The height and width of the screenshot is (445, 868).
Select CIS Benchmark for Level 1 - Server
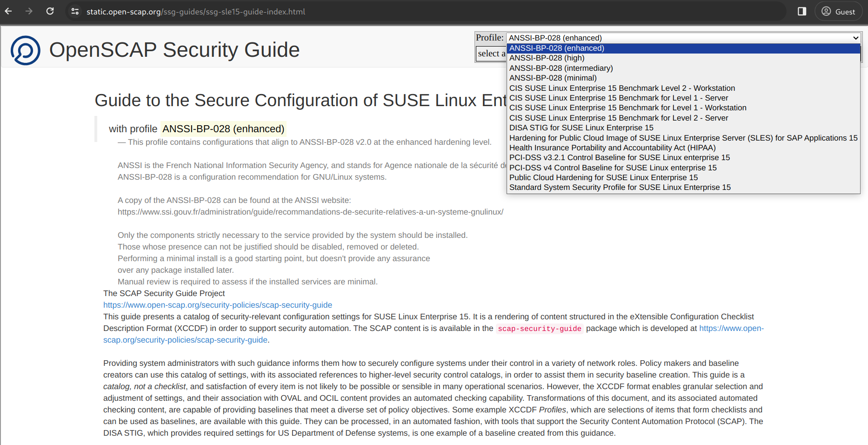click(619, 98)
